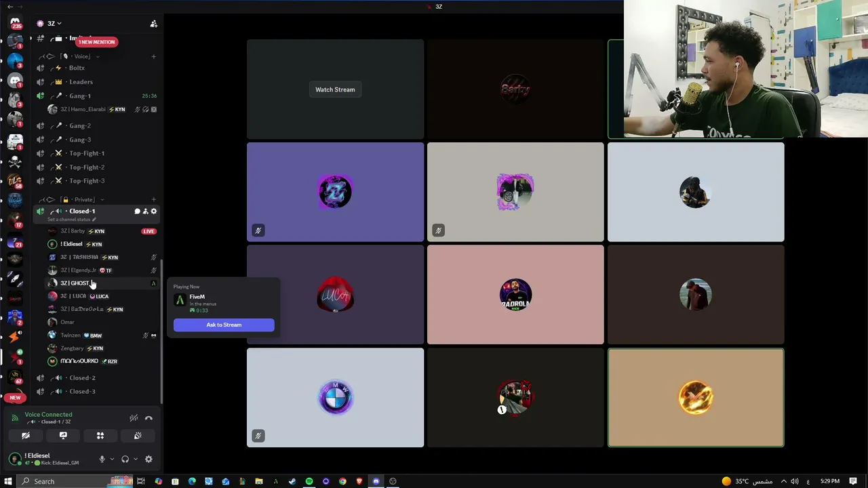
Task: Open soundboard button
Action: [138, 436]
